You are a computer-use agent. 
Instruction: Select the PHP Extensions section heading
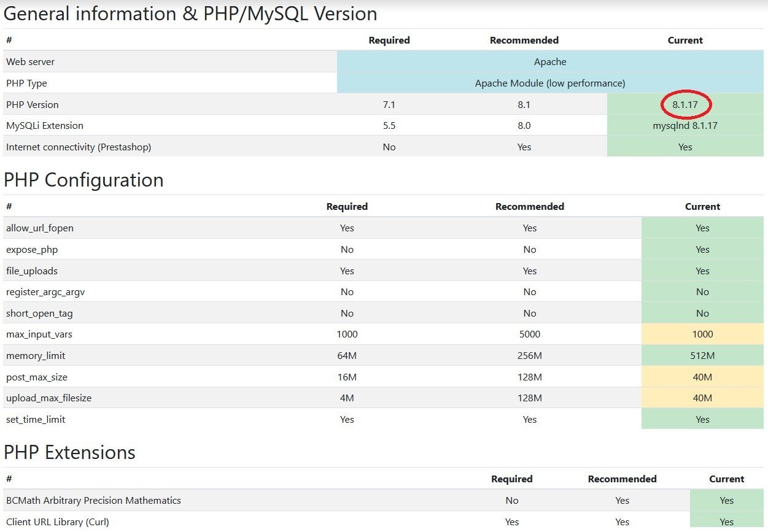[x=69, y=452]
